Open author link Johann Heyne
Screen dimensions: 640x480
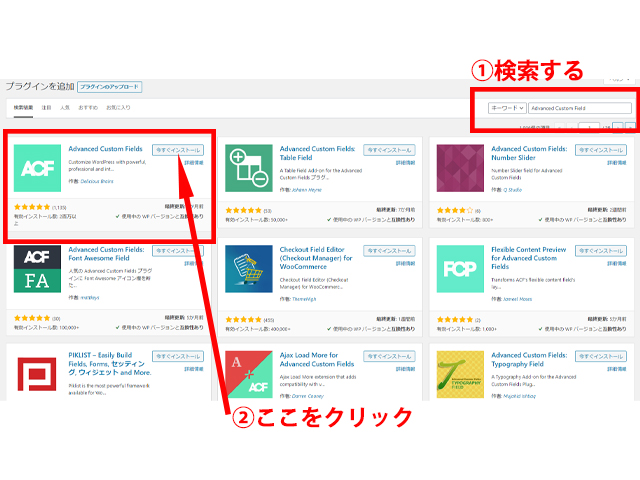tap(307, 190)
